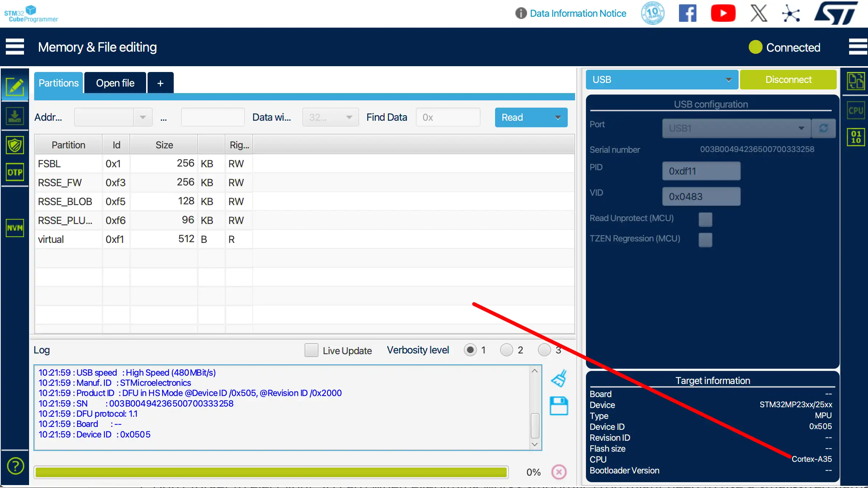This screenshot has height=488, width=868.
Task: Switch to Open file tab
Action: point(115,83)
